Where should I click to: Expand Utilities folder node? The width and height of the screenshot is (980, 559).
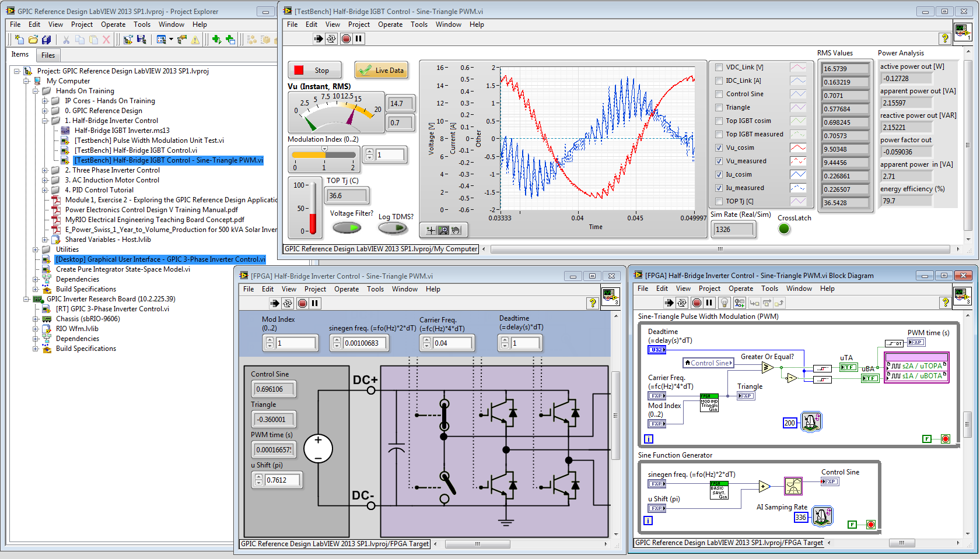36,249
